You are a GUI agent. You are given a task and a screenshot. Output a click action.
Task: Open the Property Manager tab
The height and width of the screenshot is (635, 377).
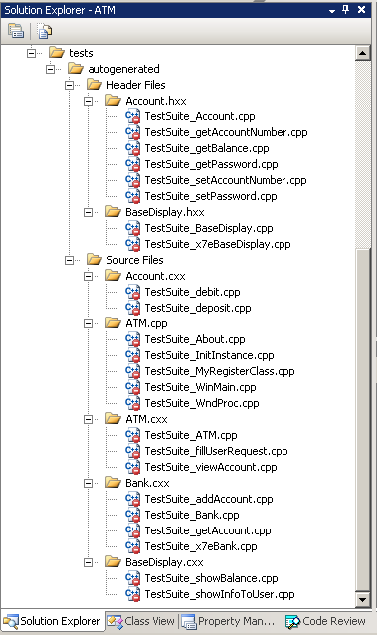pyautogui.click(x=228, y=621)
